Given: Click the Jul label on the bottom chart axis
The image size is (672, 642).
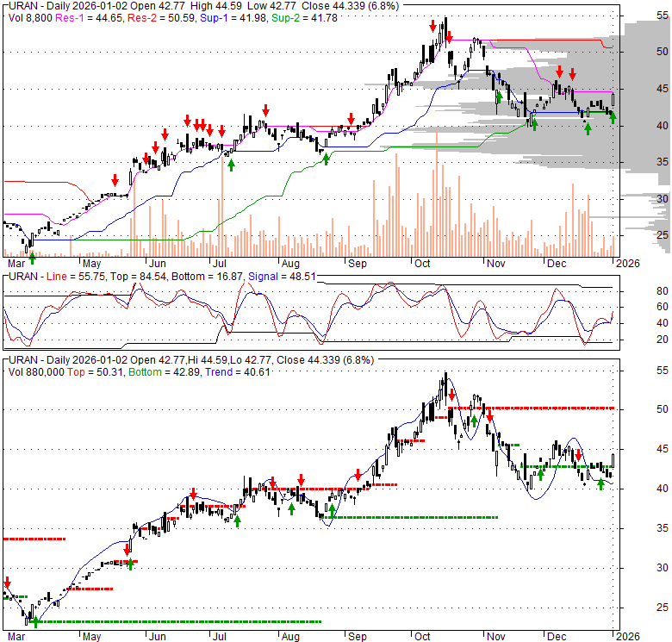Looking at the screenshot, I should tap(219, 637).
